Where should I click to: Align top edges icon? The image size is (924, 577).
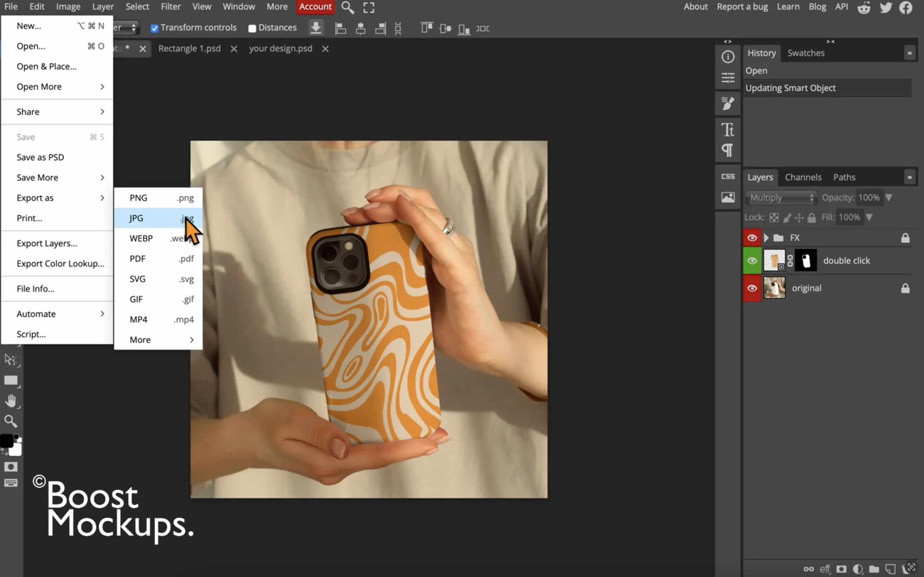tap(426, 28)
